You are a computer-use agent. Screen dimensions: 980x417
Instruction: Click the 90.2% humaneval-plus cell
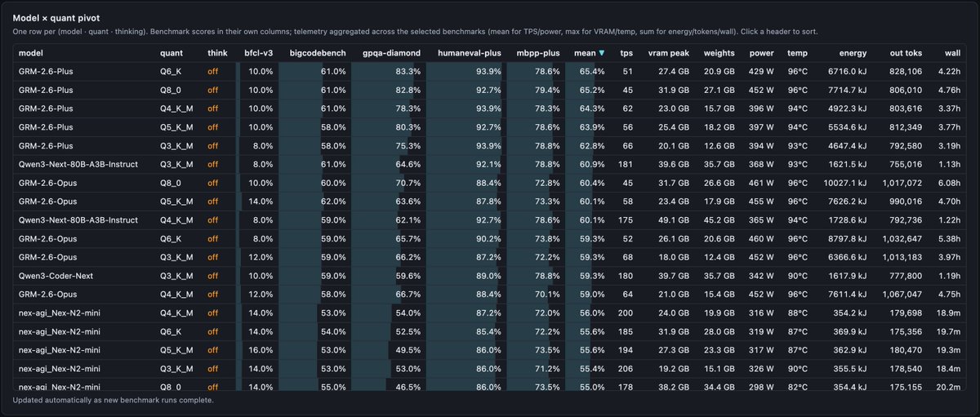pos(488,239)
